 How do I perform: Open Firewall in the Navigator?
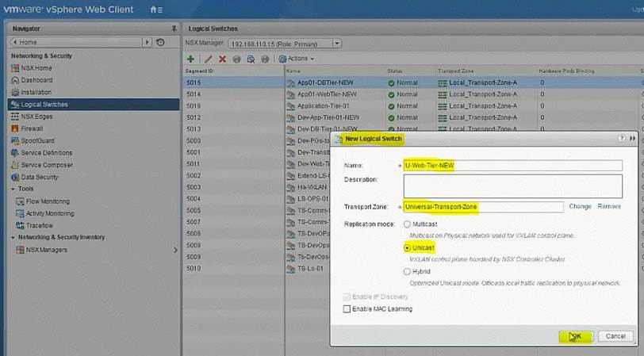click(x=32, y=128)
